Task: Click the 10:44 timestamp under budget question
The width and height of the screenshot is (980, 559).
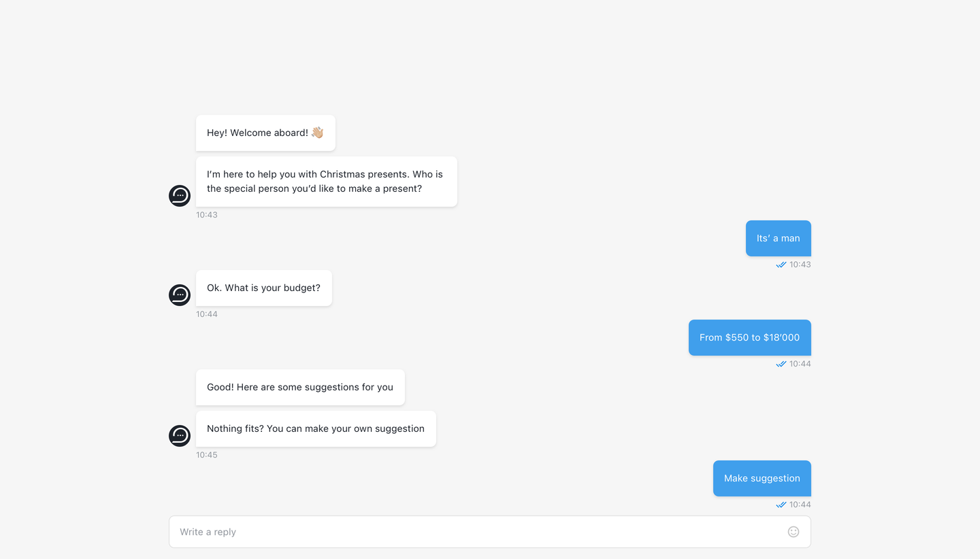Action: point(207,314)
